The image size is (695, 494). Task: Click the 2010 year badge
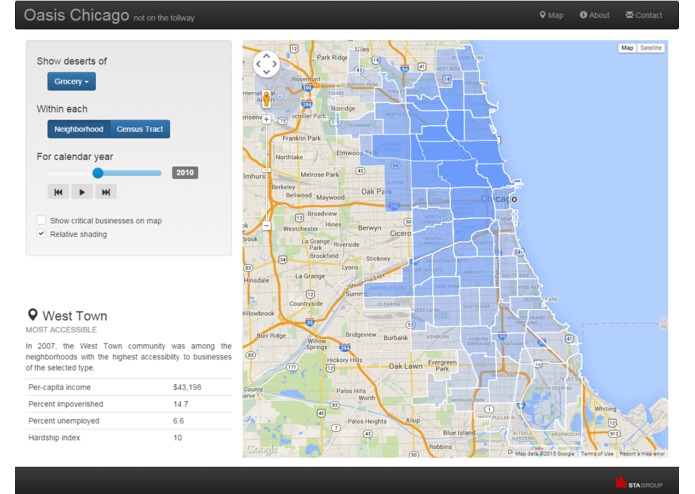(x=185, y=173)
